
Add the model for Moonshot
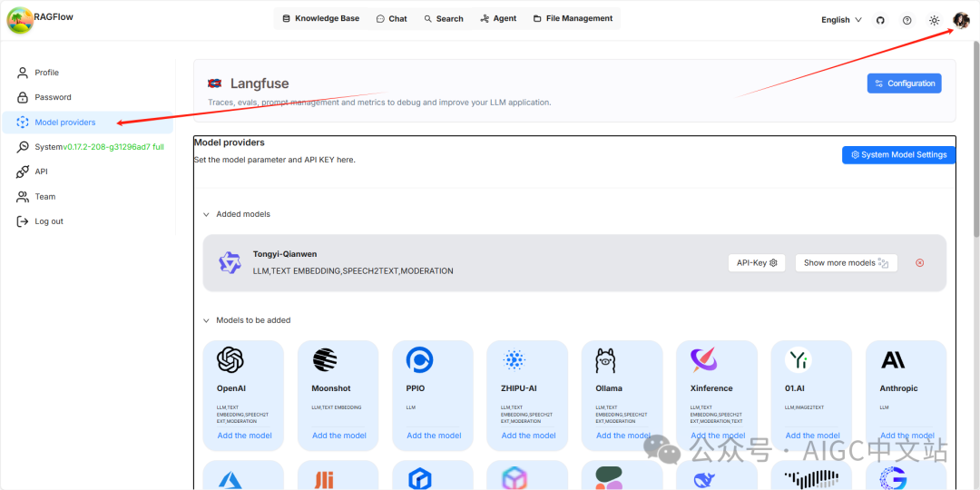(339, 436)
